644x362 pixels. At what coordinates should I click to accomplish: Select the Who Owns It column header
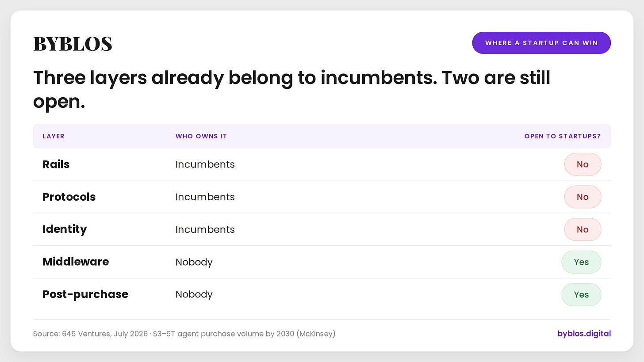[x=201, y=136]
